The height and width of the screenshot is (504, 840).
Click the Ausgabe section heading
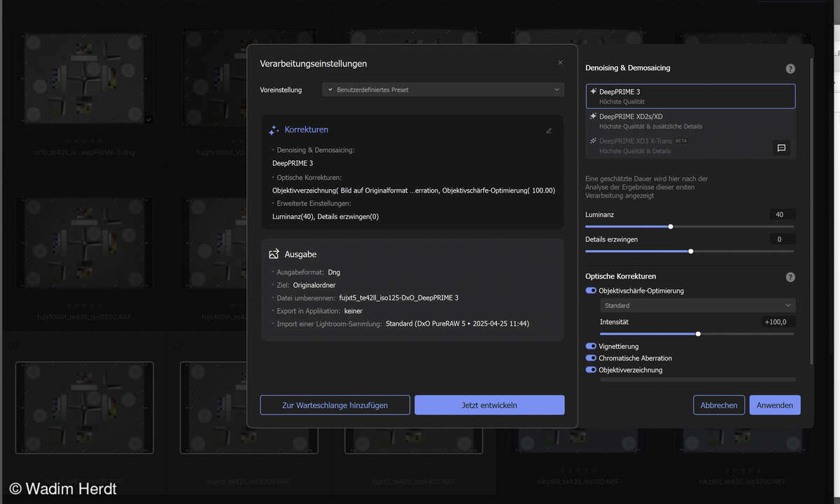coord(300,254)
